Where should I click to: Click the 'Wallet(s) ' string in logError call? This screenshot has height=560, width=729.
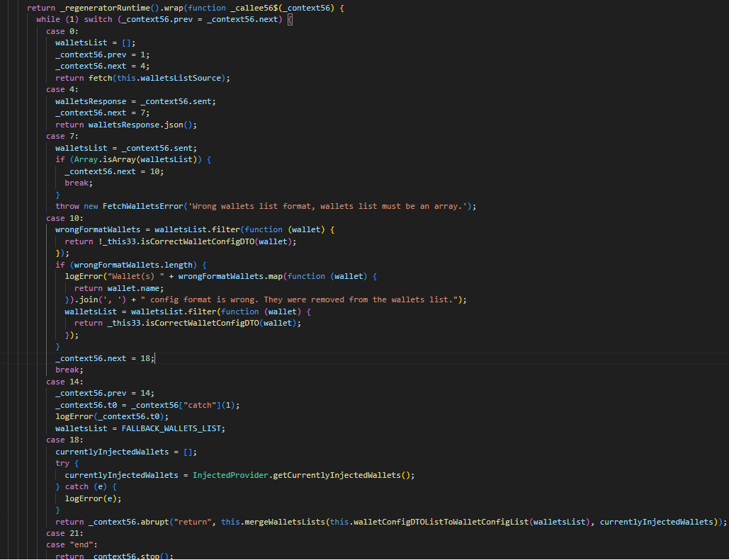click(x=136, y=277)
